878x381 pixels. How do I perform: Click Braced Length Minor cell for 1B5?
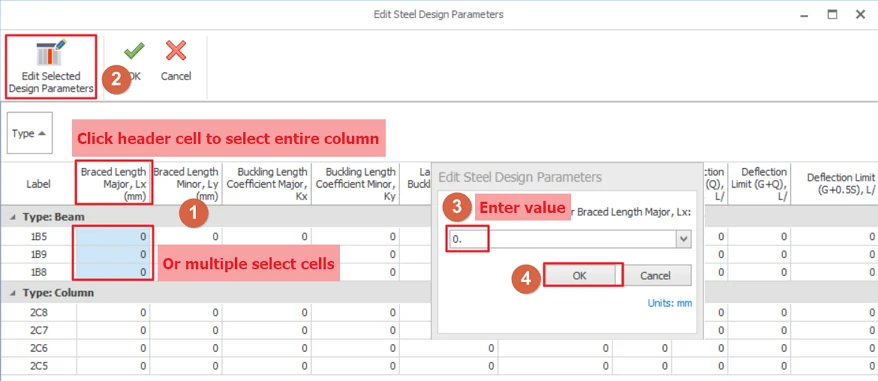pyautogui.click(x=186, y=236)
